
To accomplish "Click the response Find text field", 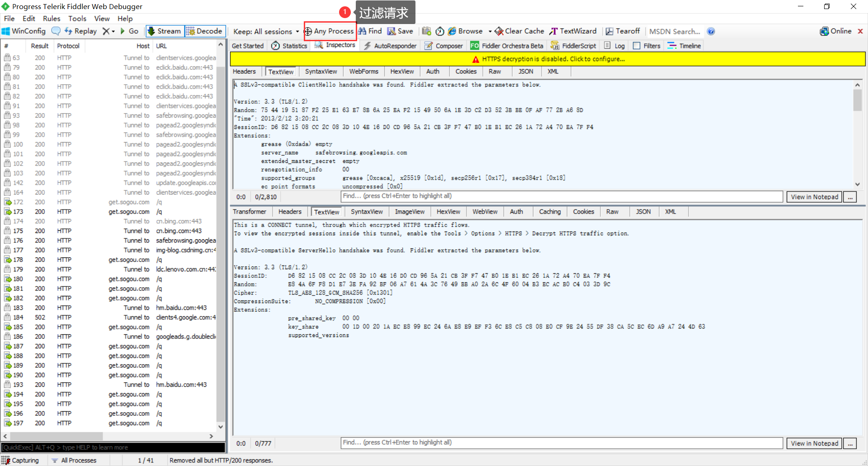I will pos(561,443).
